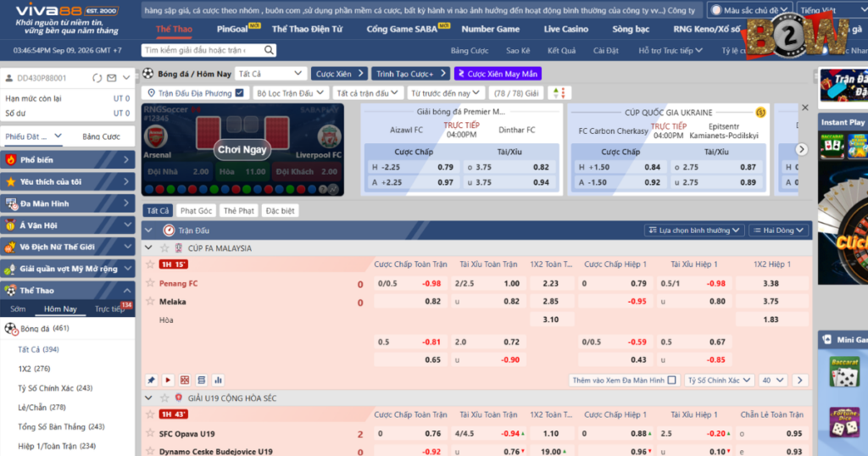The height and width of the screenshot is (456, 868).
Task: Close the featured matches carousel
Action: (x=805, y=108)
